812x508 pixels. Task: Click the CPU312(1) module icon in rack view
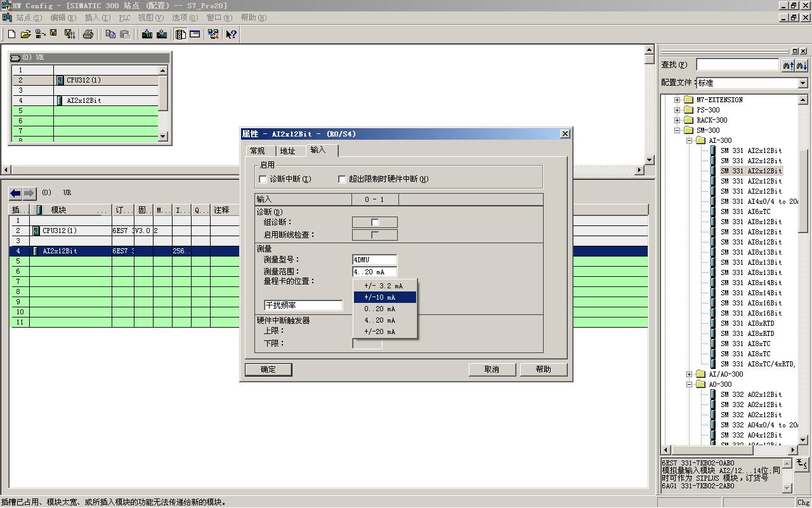click(60, 80)
